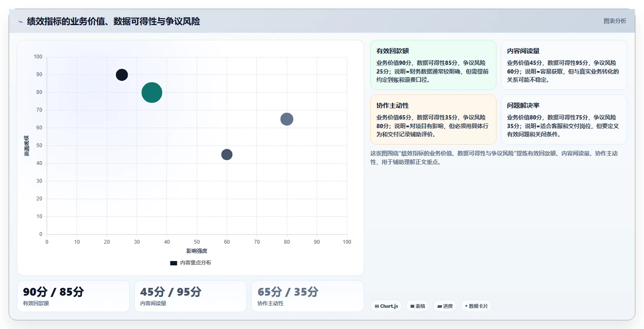The image size is (644, 329).
Task: Click the 65分 / 35分 stat card
Action: (308, 296)
